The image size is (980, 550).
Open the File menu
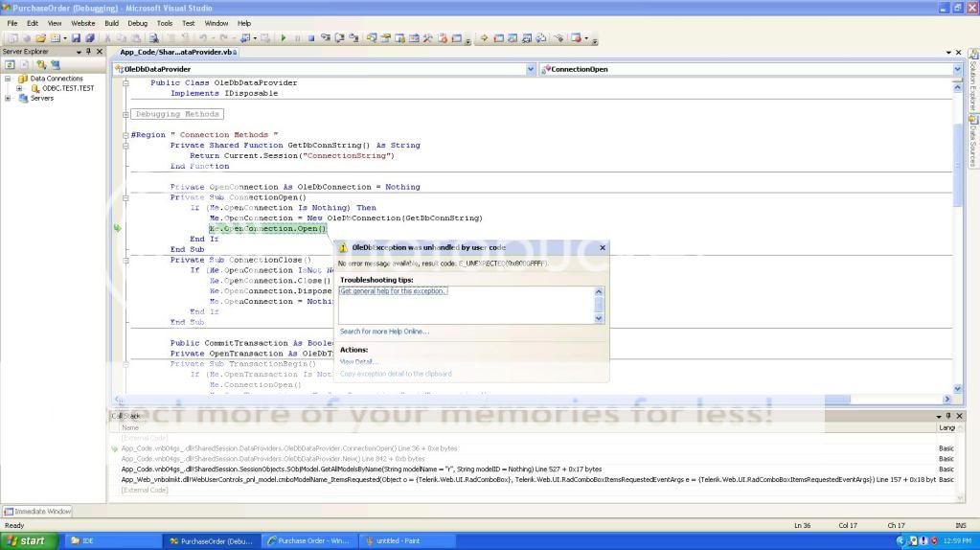(x=11, y=23)
